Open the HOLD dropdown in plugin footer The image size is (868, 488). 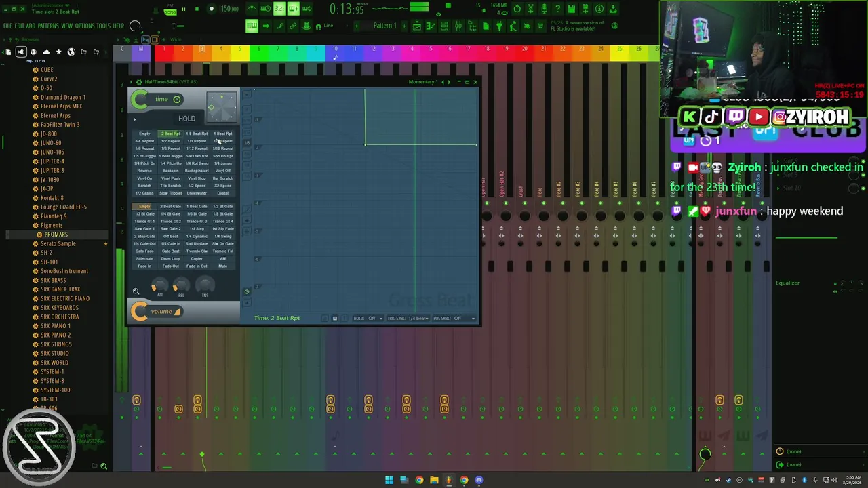tap(368, 318)
